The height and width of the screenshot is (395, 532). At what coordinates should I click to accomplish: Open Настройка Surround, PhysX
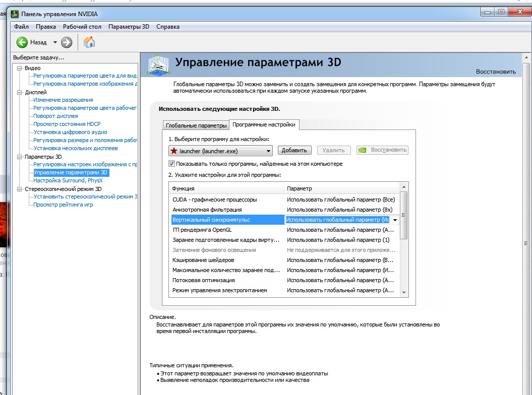[68, 180]
